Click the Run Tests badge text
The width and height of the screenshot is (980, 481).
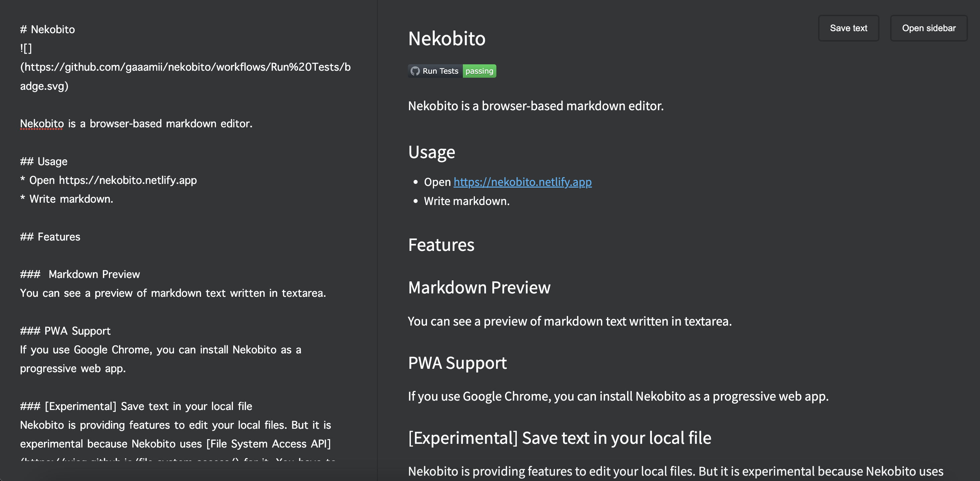pos(440,71)
